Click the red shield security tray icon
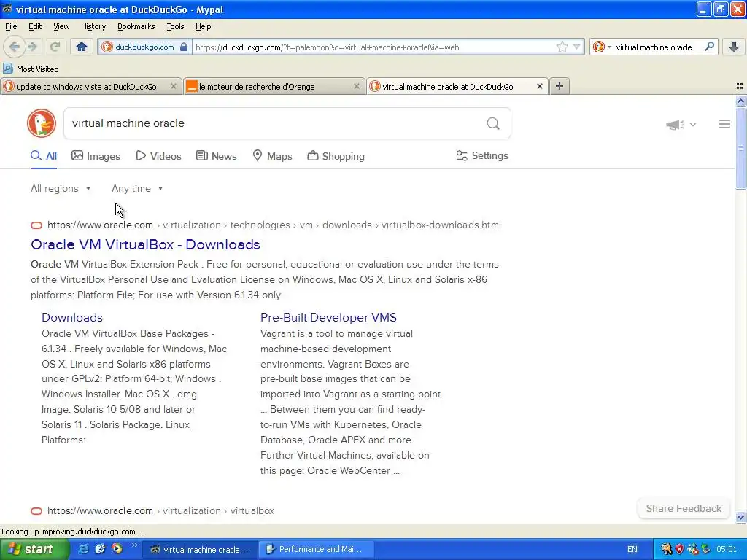 coord(679,549)
